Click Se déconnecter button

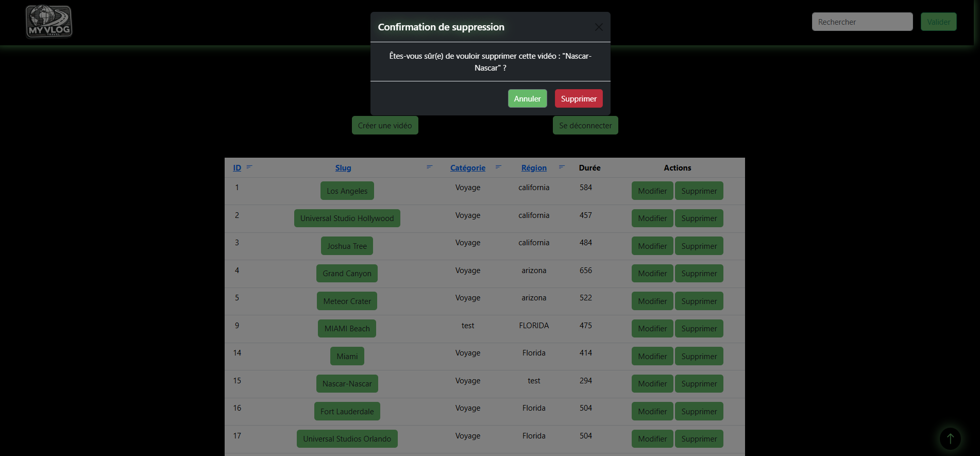click(x=585, y=125)
